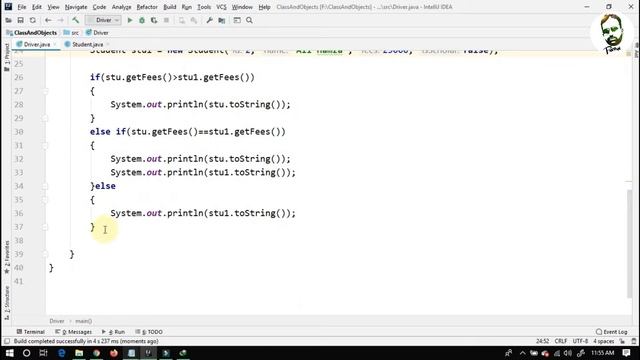Click the Stop square icon
Viewport: 640px width, 360px height.
click(x=166, y=20)
